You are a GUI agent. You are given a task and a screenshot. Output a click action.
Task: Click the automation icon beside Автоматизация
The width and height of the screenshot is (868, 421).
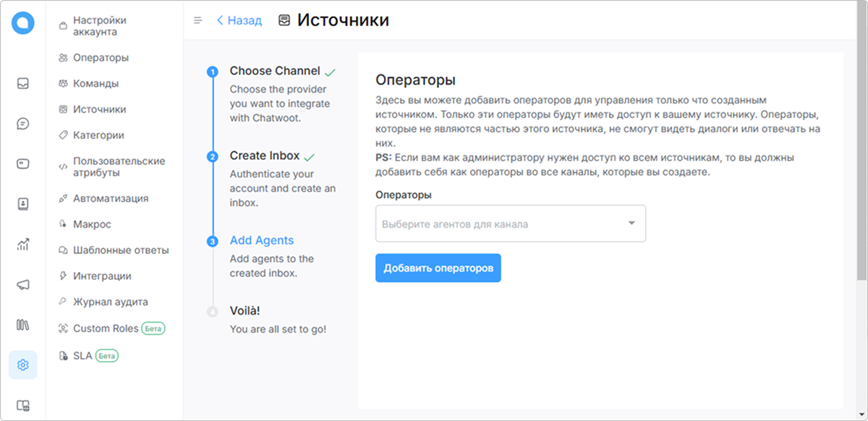pyautogui.click(x=63, y=199)
